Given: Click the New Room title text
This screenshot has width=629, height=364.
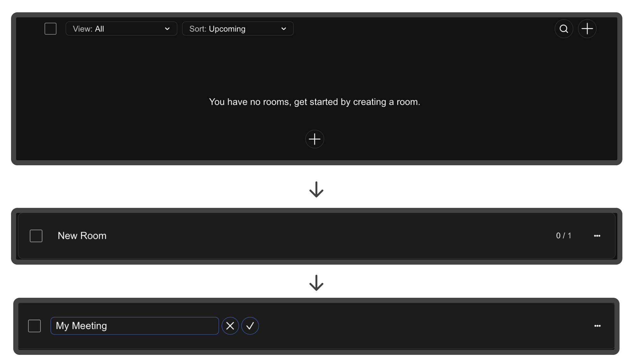Looking at the screenshot, I should [82, 236].
